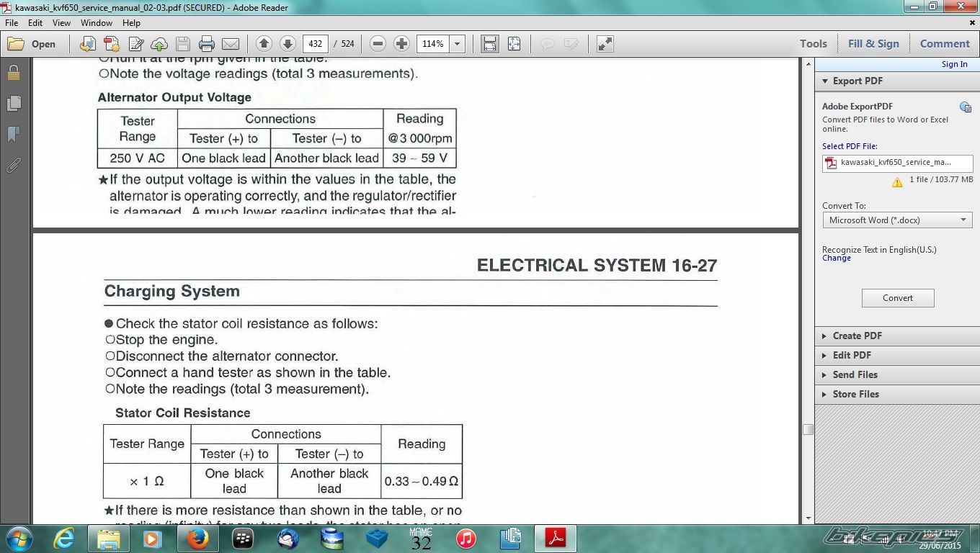Open the File menu
Viewport: 980px width, 553px height.
[12, 23]
